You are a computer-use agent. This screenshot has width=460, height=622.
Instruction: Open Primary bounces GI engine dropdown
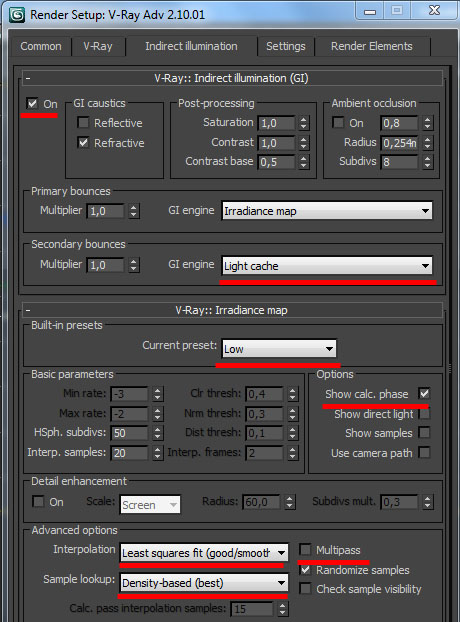click(x=327, y=211)
